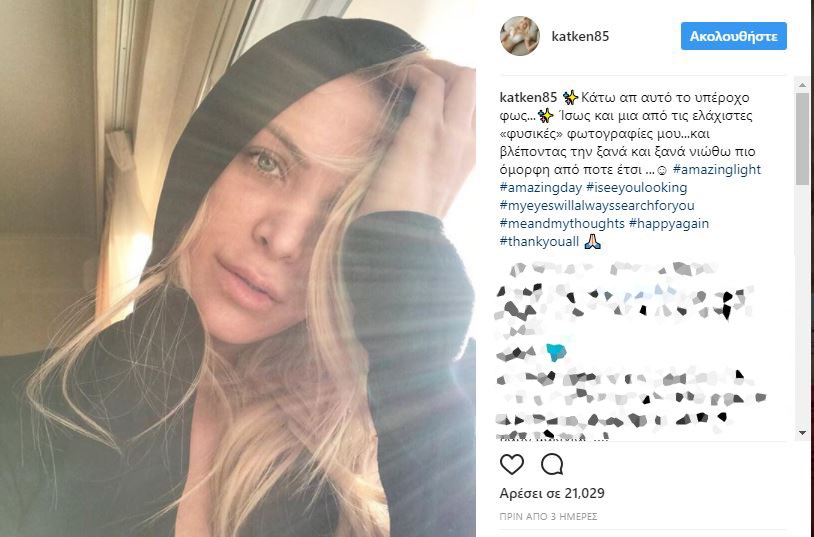Open hashtag #thankyouall
This screenshot has width=814, height=537.
(539, 241)
